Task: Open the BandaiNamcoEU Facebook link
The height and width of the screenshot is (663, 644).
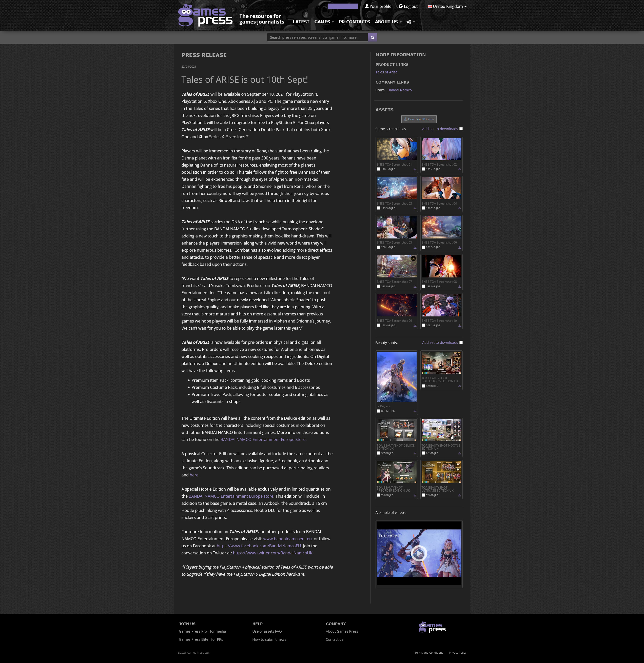Action: tap(259, 546)
